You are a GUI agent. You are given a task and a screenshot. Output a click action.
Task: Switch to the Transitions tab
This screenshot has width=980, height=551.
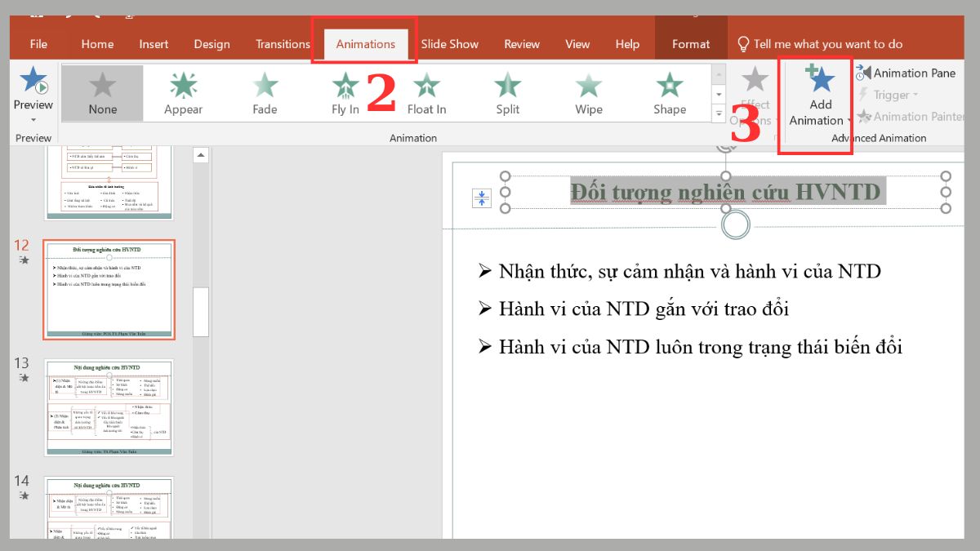pos(282,44)
